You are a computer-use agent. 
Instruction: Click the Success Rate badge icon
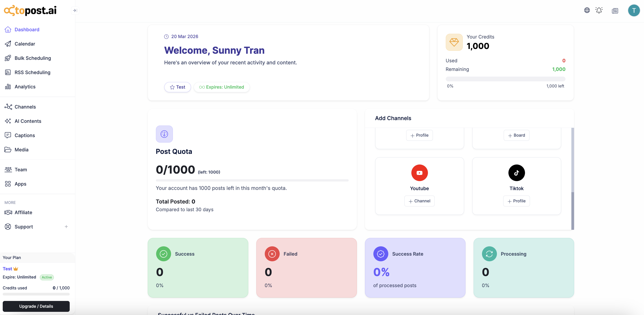pos(381,254)
